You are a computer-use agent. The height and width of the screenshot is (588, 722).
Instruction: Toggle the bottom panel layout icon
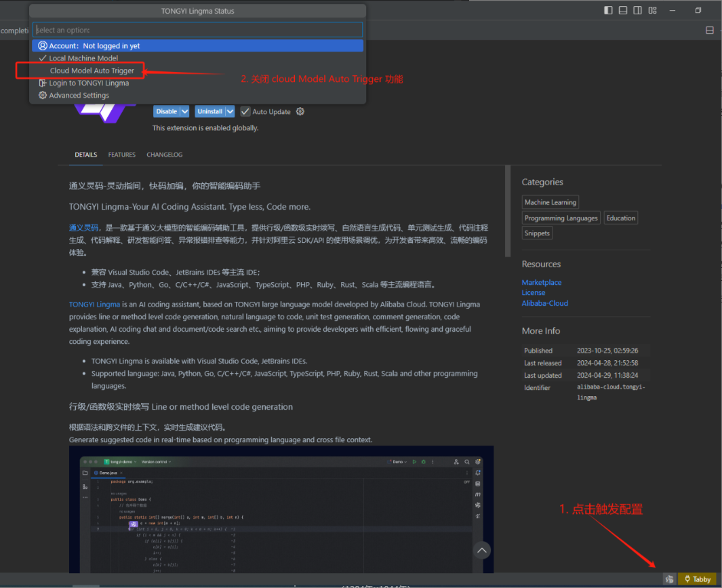pos(622,10)
